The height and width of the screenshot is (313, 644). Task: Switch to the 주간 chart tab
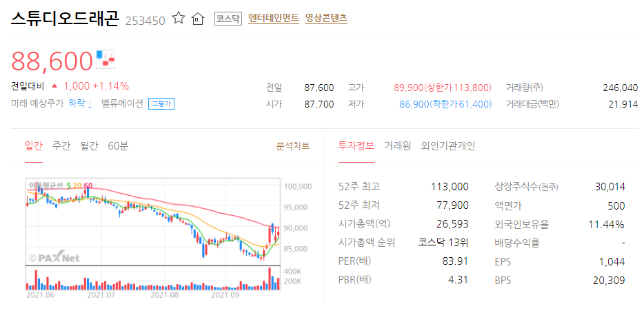click(x=61, y=146)
